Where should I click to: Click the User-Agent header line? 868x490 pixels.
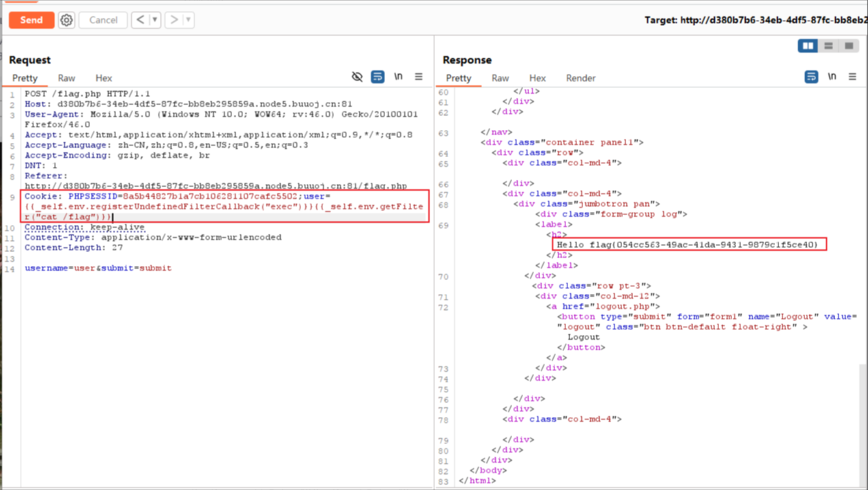point(221,119)
